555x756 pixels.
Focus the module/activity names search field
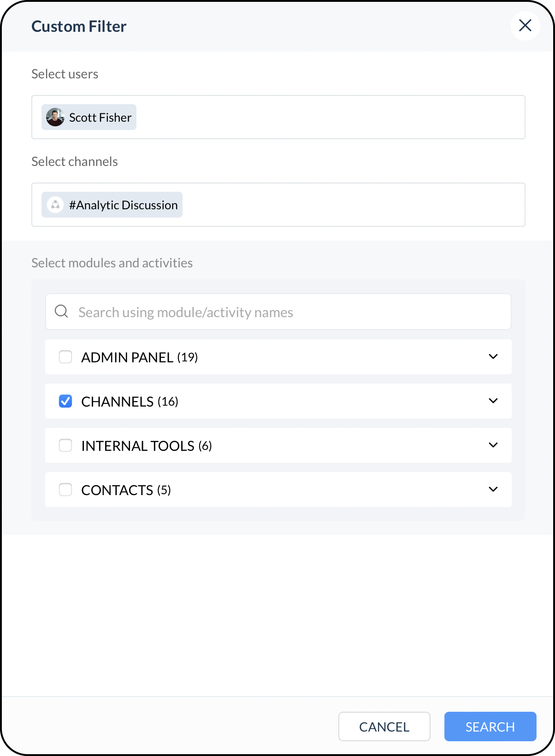(x=278, y=312)
